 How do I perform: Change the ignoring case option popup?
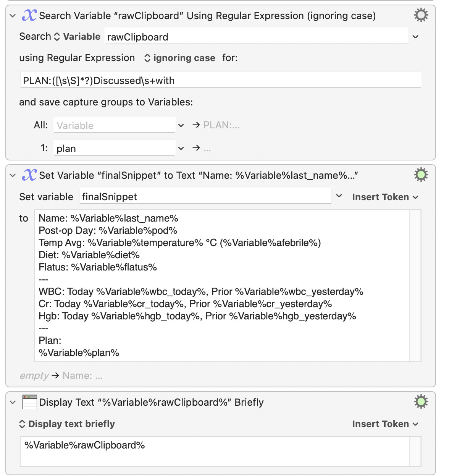[x=180, y=58]
